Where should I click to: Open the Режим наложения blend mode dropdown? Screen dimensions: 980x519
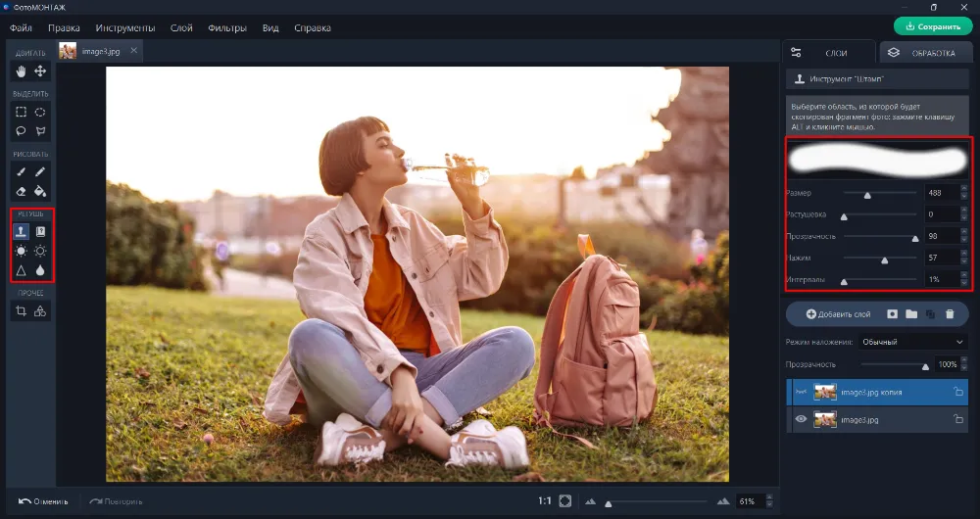(x=913, y=342)
